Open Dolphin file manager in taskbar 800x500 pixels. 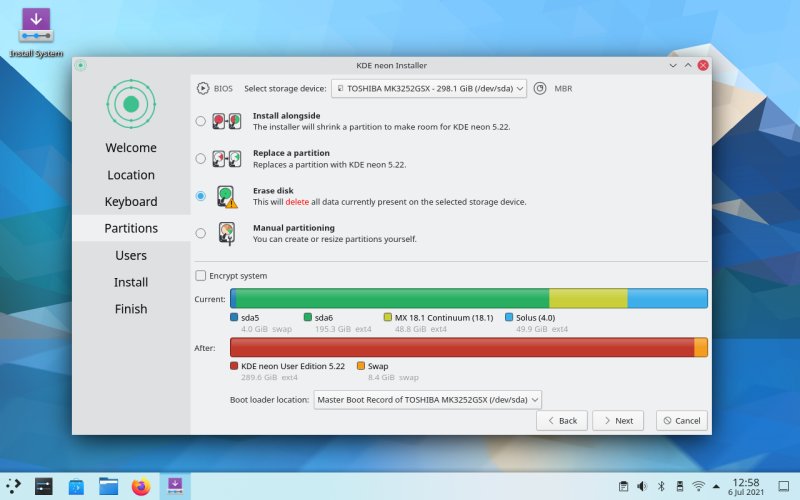click(108, 487)
